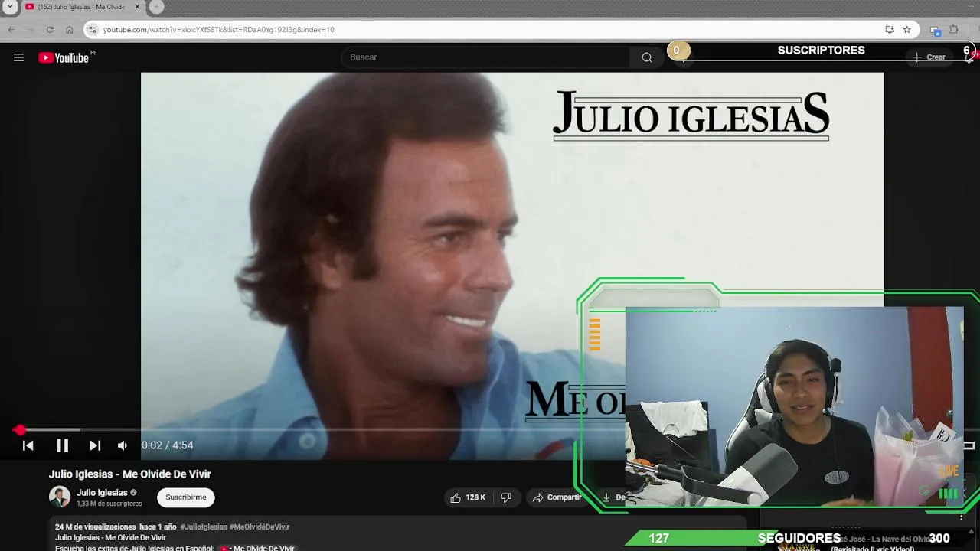Open the Crear button
Viewport: 980px width, 551px height.
(x=929, y=57)
